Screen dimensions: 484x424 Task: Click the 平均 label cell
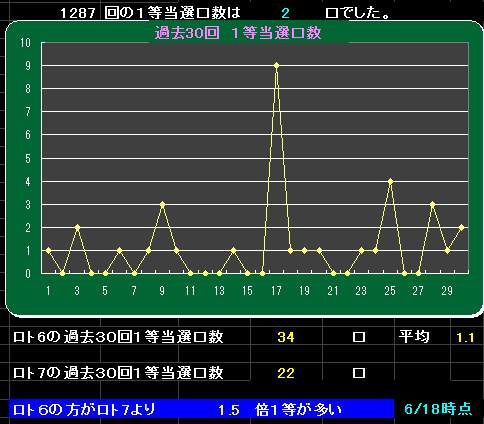(414, 336)
